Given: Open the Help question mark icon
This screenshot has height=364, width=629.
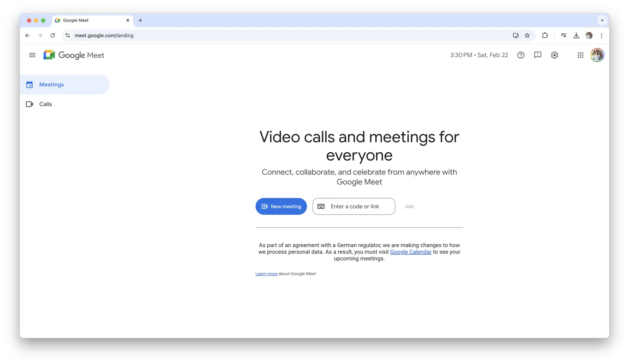Looking at the screenshot, I should point(521,55).
